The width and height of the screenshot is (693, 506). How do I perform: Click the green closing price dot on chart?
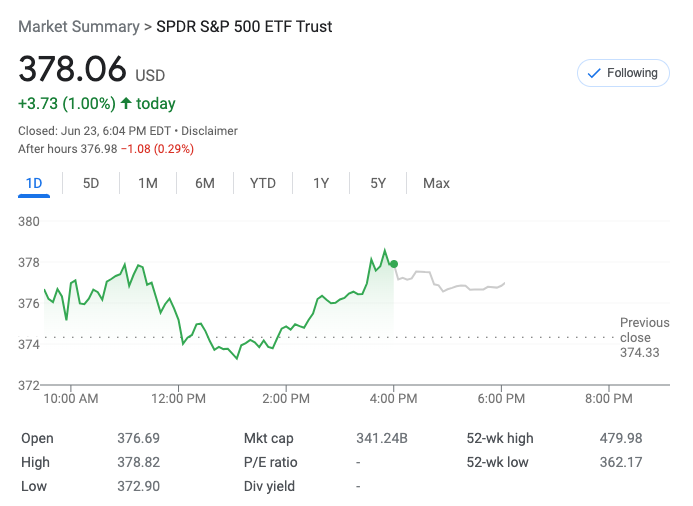click(x=394, y=264)
